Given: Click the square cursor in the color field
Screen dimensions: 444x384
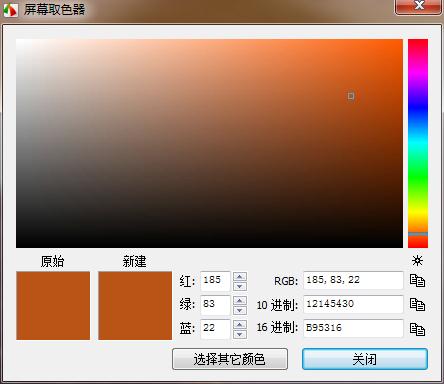Looking at the screenshot, I should 351,96.
